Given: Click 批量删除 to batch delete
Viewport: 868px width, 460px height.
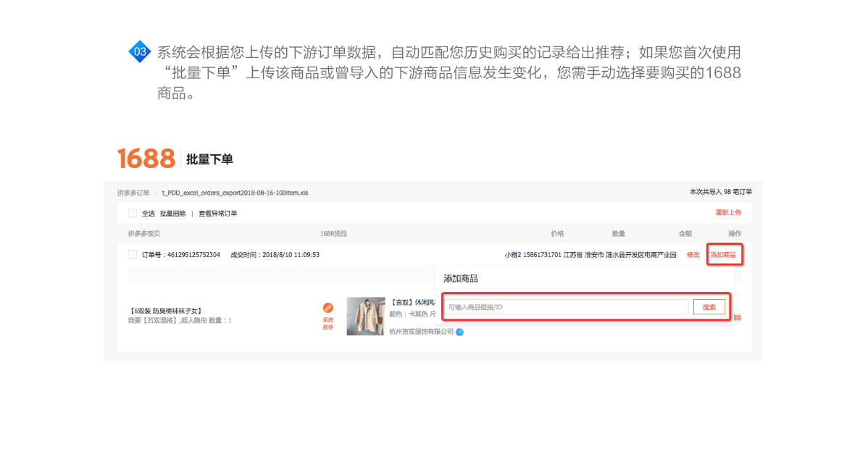Looking at the screenshot, I should tap(172, 214).
